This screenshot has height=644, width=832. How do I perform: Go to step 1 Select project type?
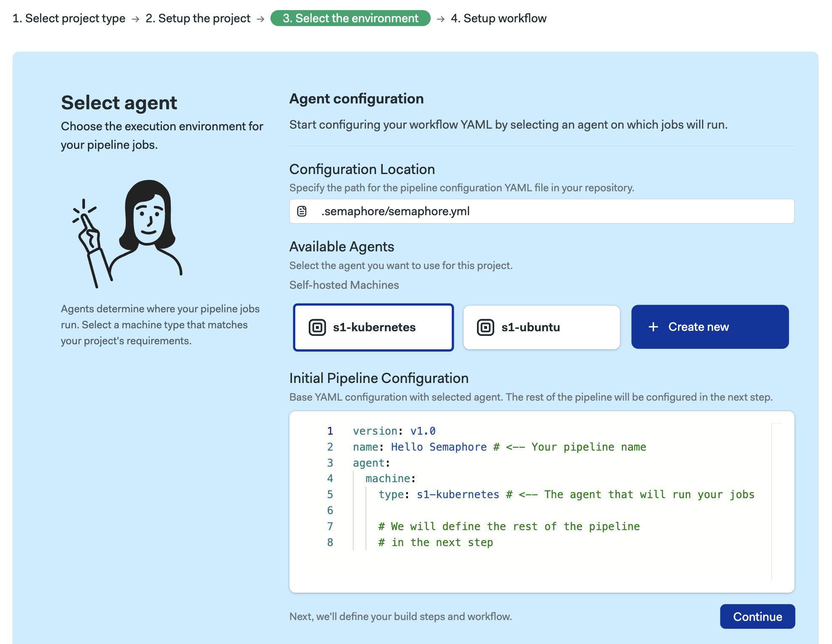point(69,18)
